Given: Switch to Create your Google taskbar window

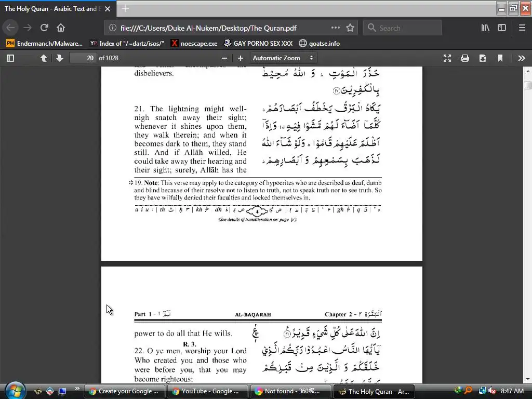Looking at the screenshot, I should (124, 391).
